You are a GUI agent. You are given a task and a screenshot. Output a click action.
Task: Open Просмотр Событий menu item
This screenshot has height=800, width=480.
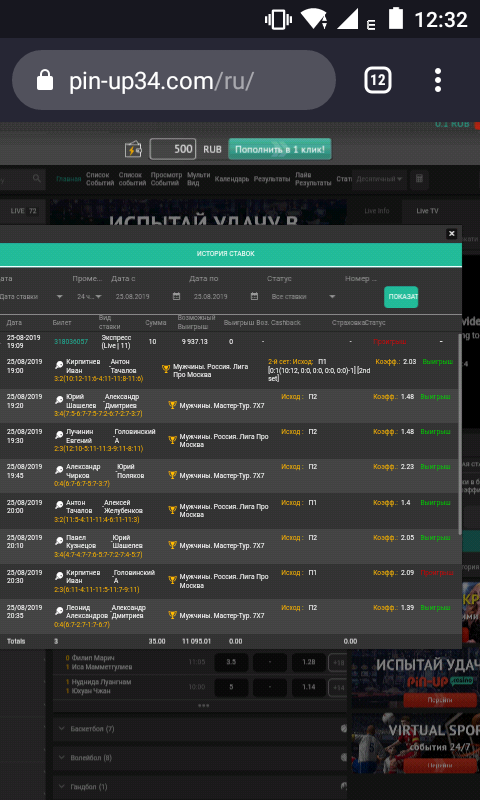tap(166, 179)
